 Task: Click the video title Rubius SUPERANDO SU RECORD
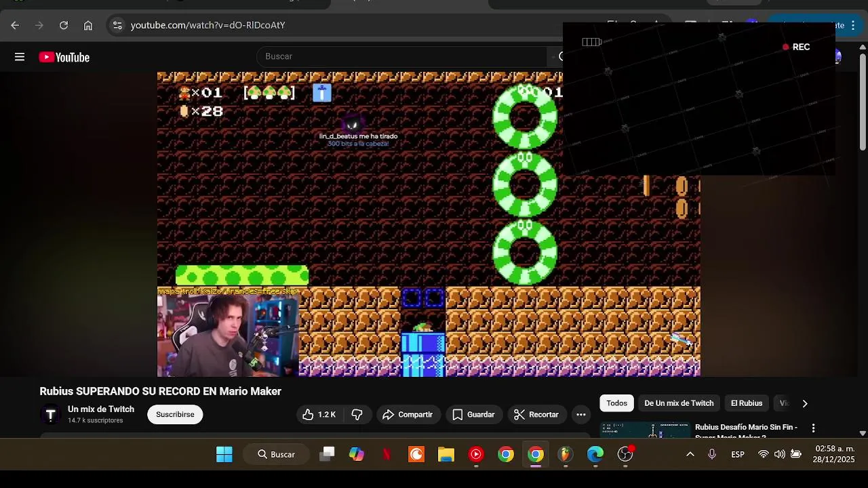pyautogui.click(x=161, y=392)
